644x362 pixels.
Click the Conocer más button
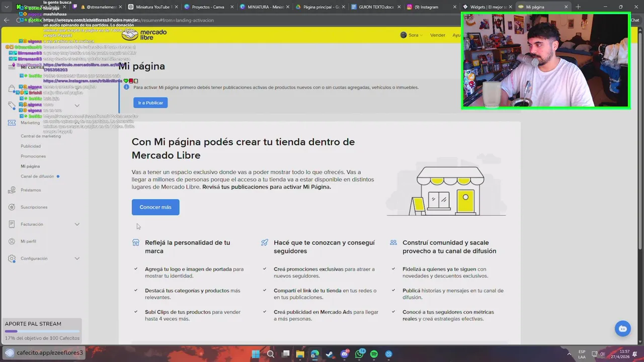pyautogui.click(x=155, y=207)
